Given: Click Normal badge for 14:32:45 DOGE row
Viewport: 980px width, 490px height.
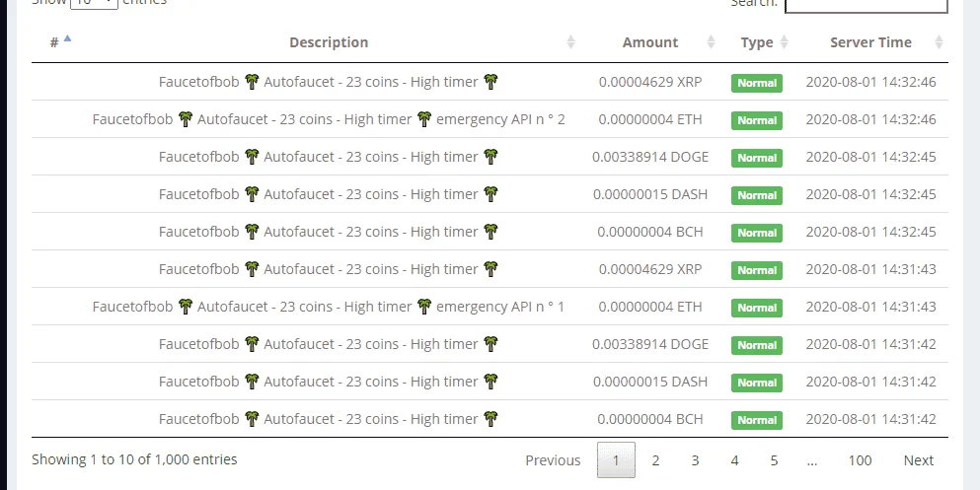Looking at the screenshot, I should (x=757, y=158).
